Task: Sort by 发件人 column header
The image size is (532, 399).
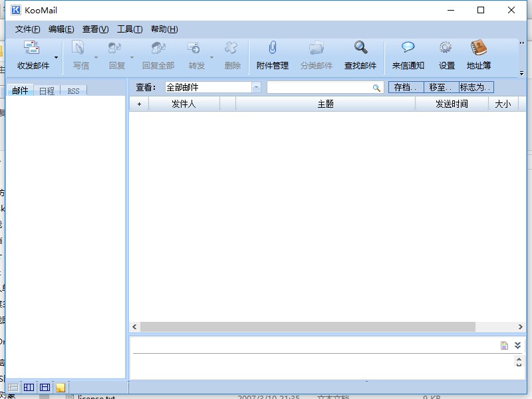Action: 184,104
